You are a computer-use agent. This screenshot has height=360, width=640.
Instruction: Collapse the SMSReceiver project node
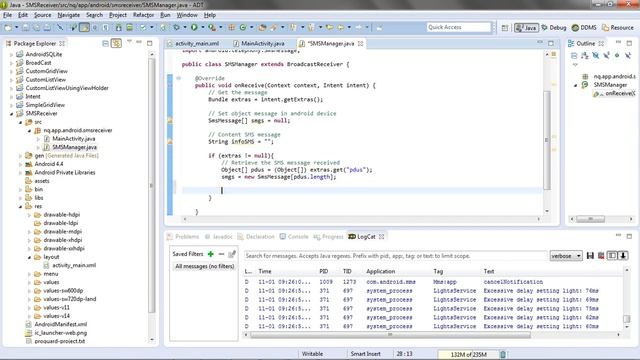(11, 114)
